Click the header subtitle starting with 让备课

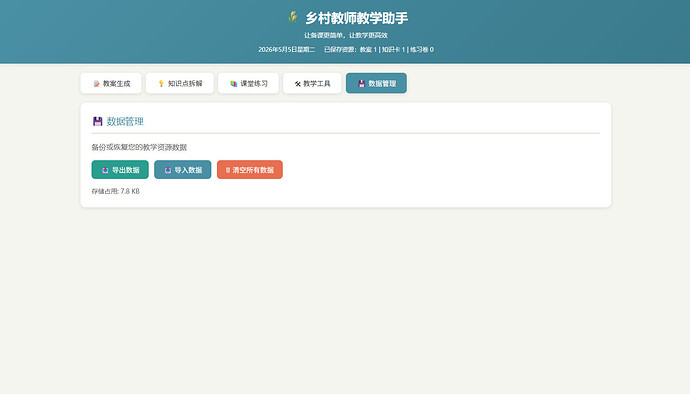tap(345, 35)
